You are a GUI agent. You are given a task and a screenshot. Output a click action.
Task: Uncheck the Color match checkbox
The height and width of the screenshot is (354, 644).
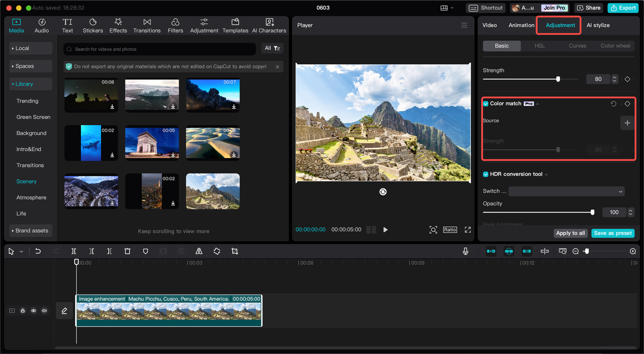coord(486,104)
